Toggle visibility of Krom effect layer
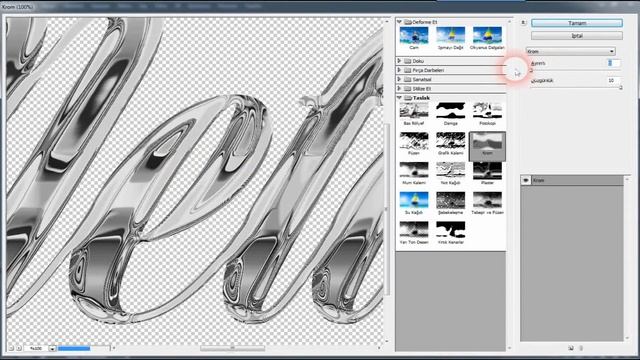Screen dimensions: 640x360 [526, 180]
